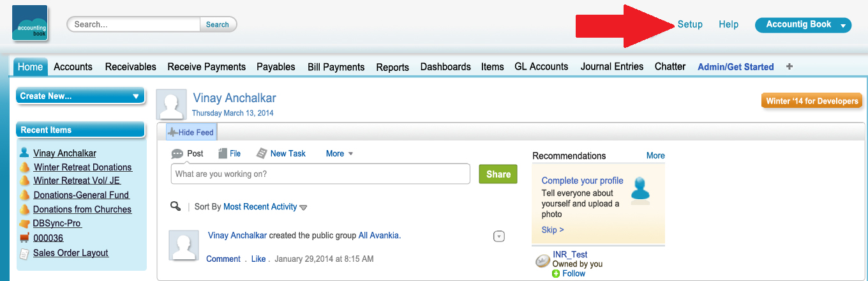Click the magnifying glass feed search icon

click(176, 206)
